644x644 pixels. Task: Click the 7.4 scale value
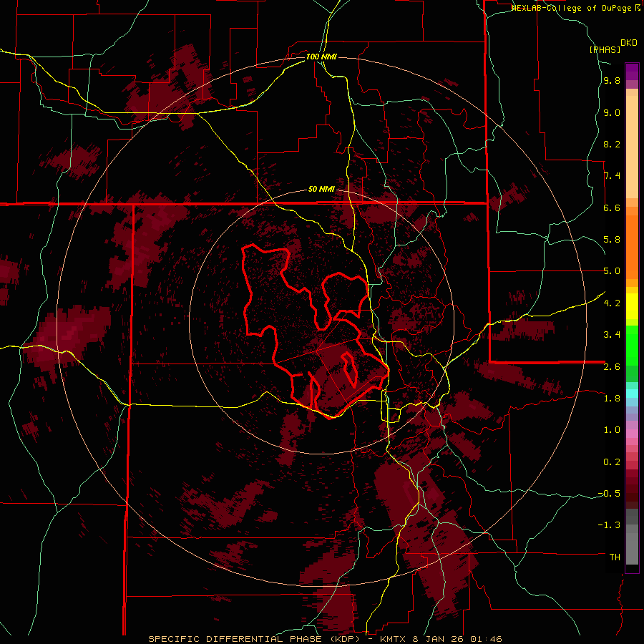click(x=612, y=176)
